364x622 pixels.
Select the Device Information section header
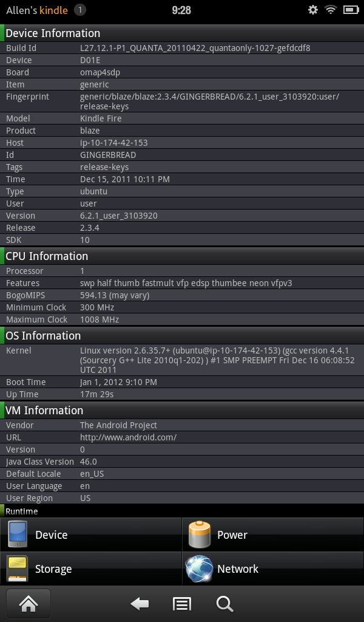(53, 33)
